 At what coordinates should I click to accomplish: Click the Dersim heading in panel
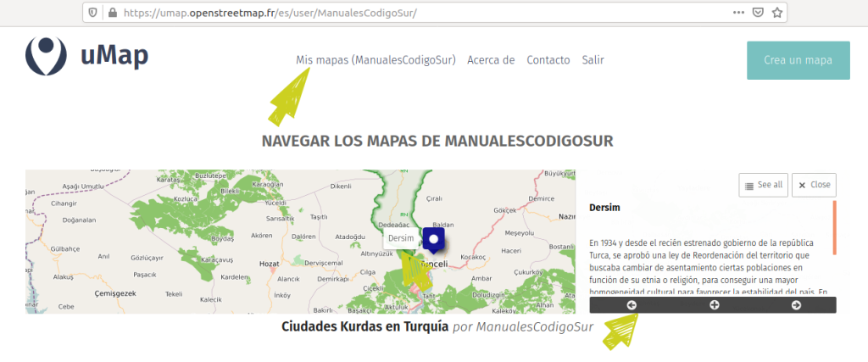point(604,208)
